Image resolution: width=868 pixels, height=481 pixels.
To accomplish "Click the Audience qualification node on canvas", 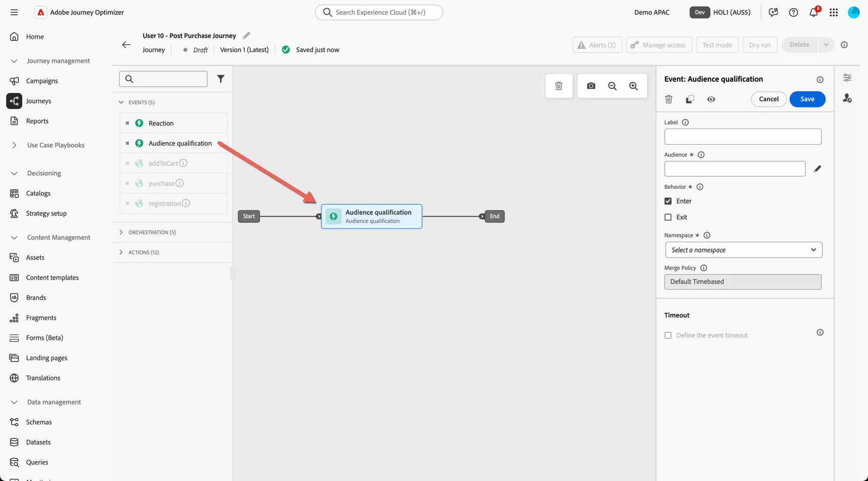I will pyautogui.click(x=372, y=216).
